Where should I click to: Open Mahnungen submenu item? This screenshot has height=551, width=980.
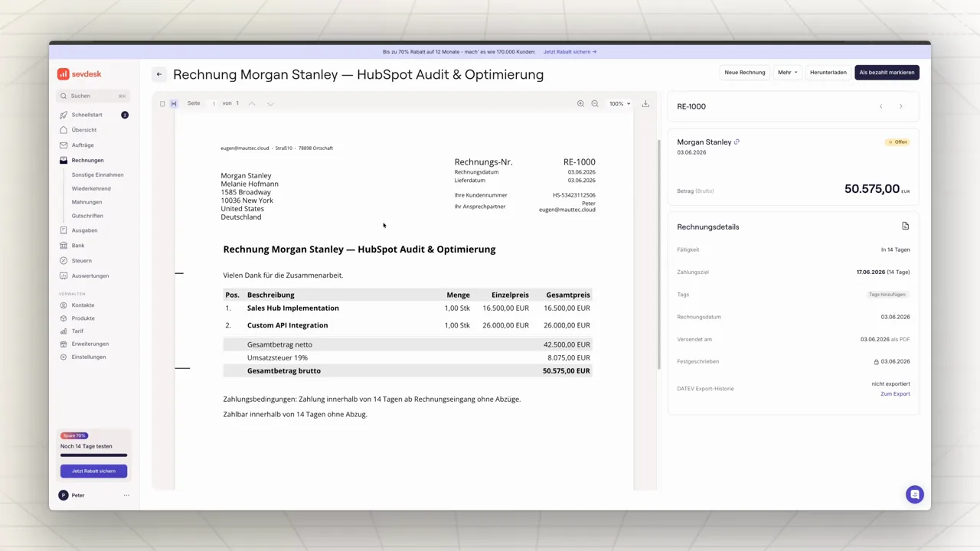[x=87, y=202]
